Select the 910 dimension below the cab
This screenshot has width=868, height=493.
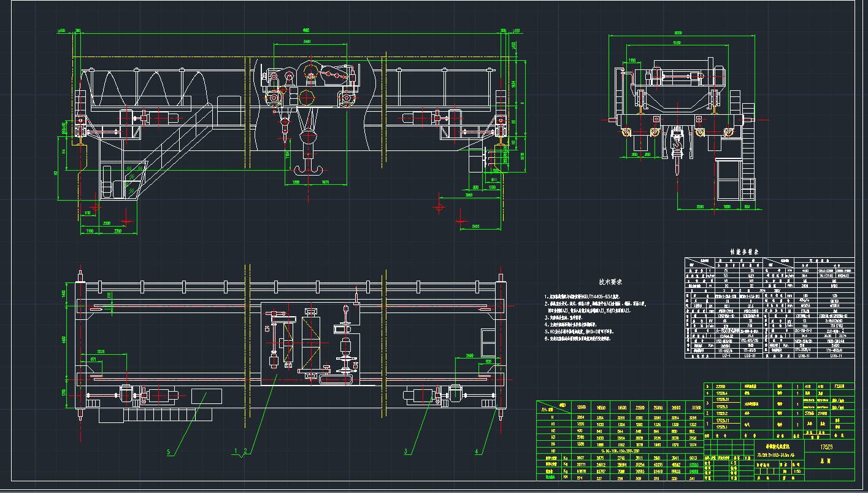click(x=88, y=212)
